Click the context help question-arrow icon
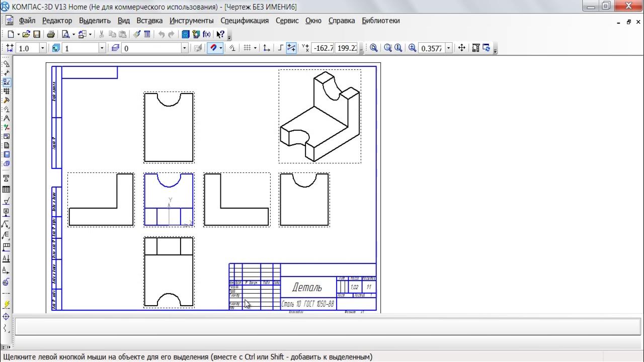The height and width of the screenshot is (362, 644). coord(220,34)
